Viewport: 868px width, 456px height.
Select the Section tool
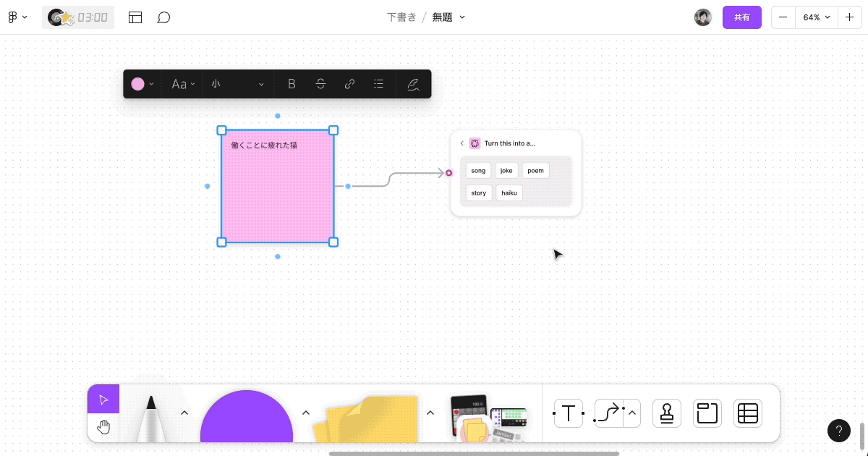click(707, 413)
